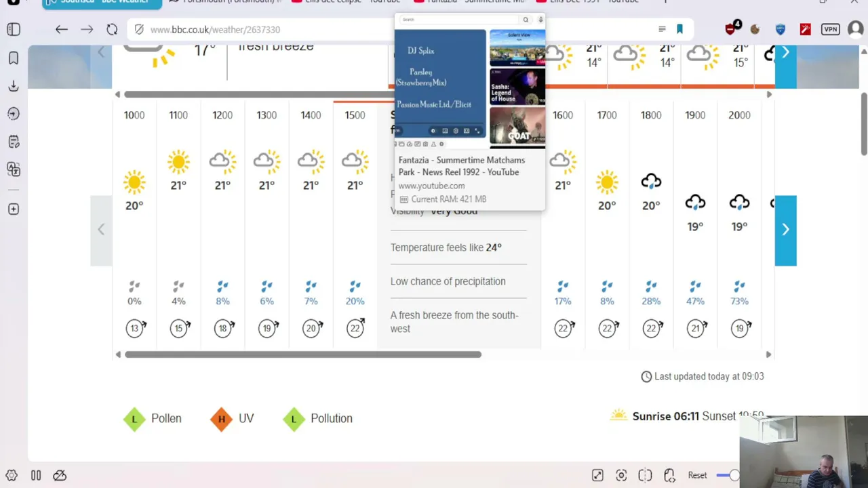
Task: Click the Pollen level indicator
Action: 153,419
